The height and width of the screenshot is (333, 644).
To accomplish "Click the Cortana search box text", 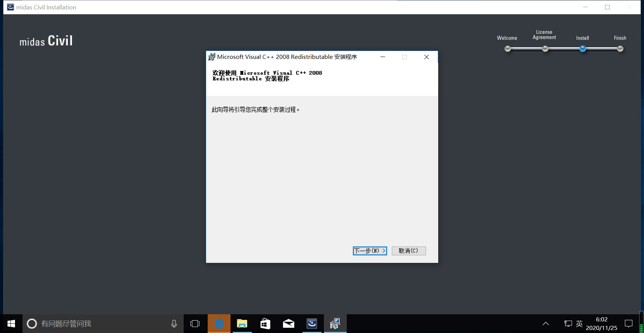I will click(x=66, y=324).
